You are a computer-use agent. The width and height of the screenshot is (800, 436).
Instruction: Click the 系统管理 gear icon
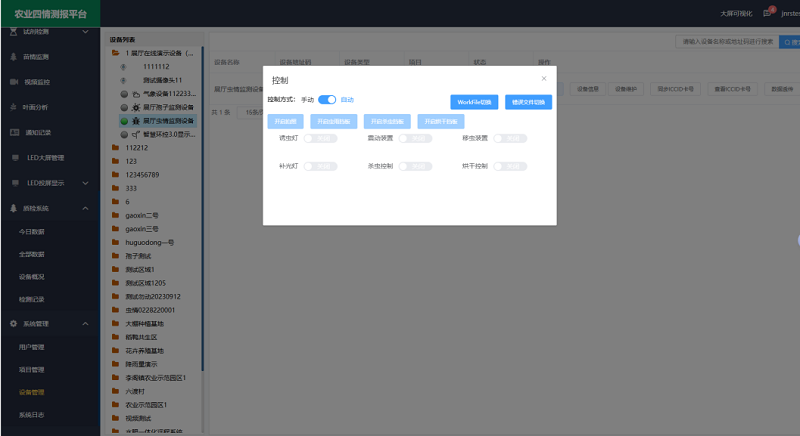pos(14,324)
